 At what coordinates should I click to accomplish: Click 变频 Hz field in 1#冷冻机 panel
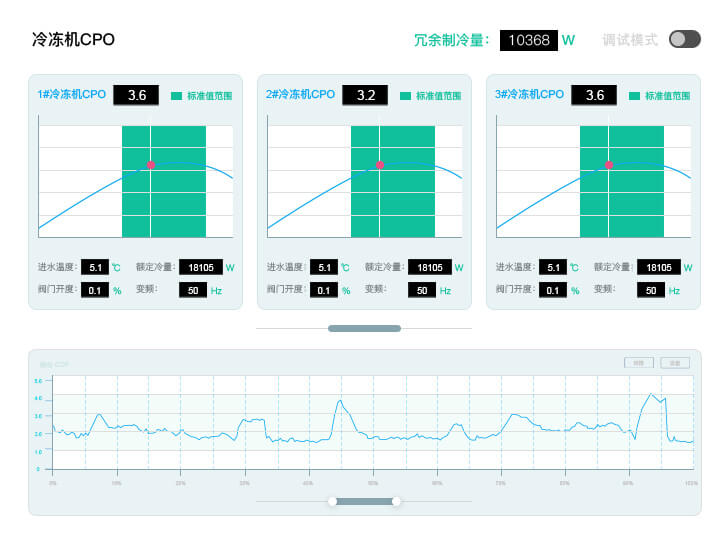(193, 291)
